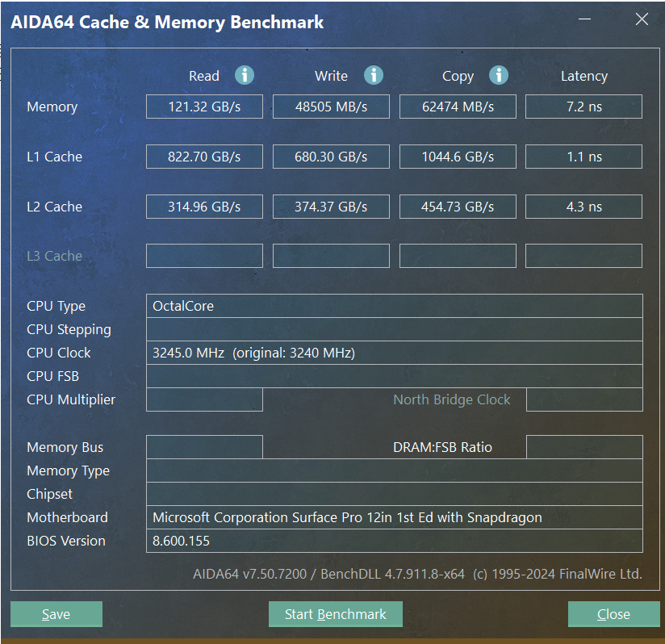The height and width of the screenshot is (644, 665).
Task: Click the CPU Stepping label
Action: click(69, 329)
